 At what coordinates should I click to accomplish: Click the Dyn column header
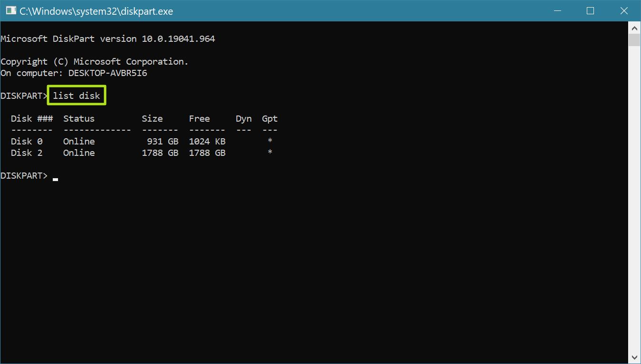tap(243, 118)
